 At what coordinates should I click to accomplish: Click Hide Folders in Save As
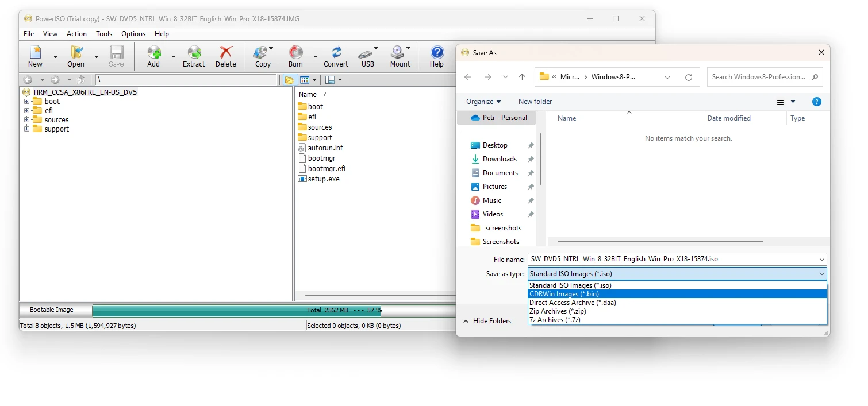(x=487, y=321)
